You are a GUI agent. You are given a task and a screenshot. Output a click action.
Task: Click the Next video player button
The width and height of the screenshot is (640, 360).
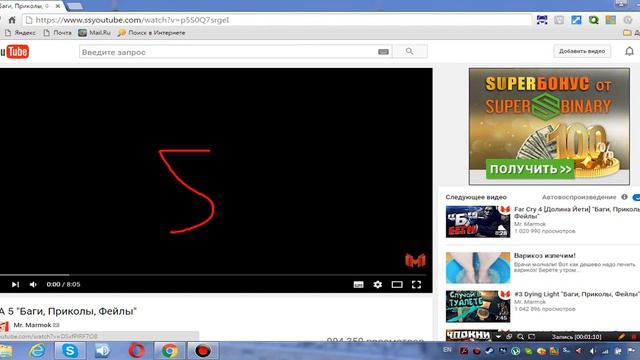click(x=15, y=284)
